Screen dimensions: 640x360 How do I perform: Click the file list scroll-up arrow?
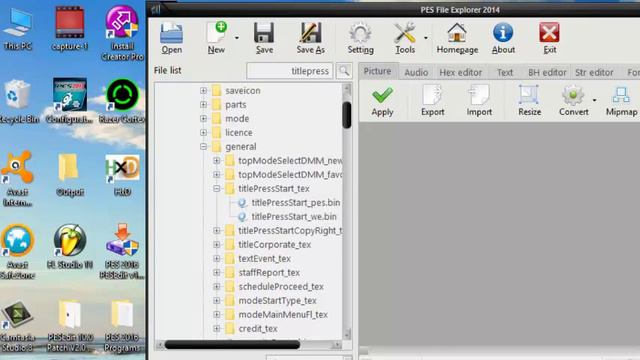347,88
